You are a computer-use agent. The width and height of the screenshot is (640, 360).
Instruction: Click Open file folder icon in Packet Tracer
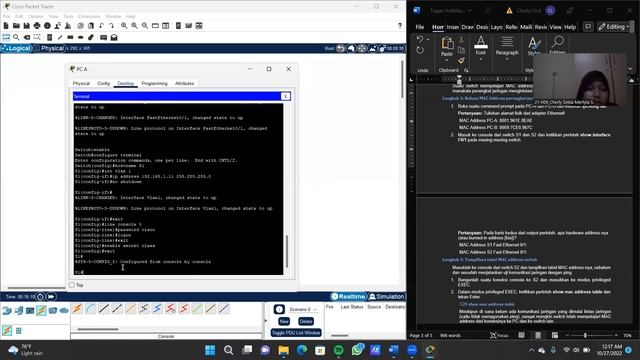16,26
